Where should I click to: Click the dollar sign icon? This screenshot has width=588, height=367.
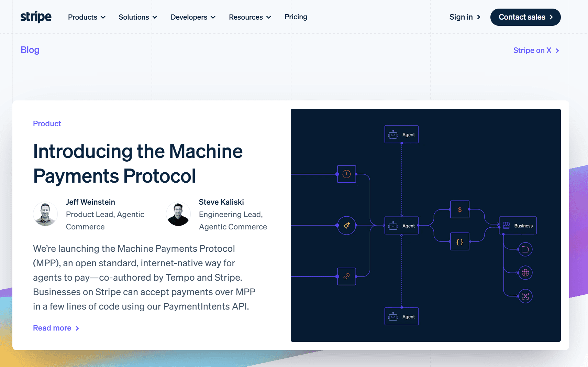pyautogui.click(x=460, y=209)
